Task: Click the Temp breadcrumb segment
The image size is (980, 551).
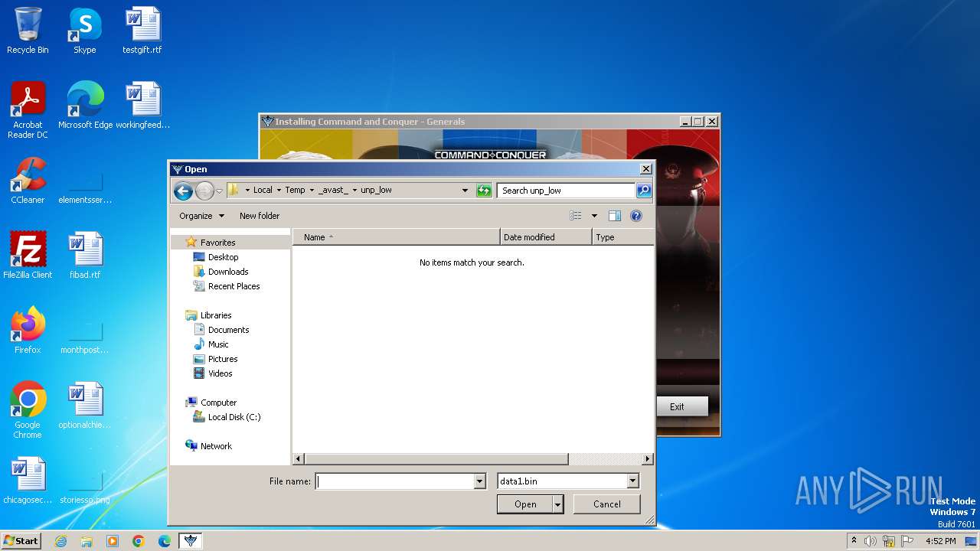Action: (x=295, y=191)
